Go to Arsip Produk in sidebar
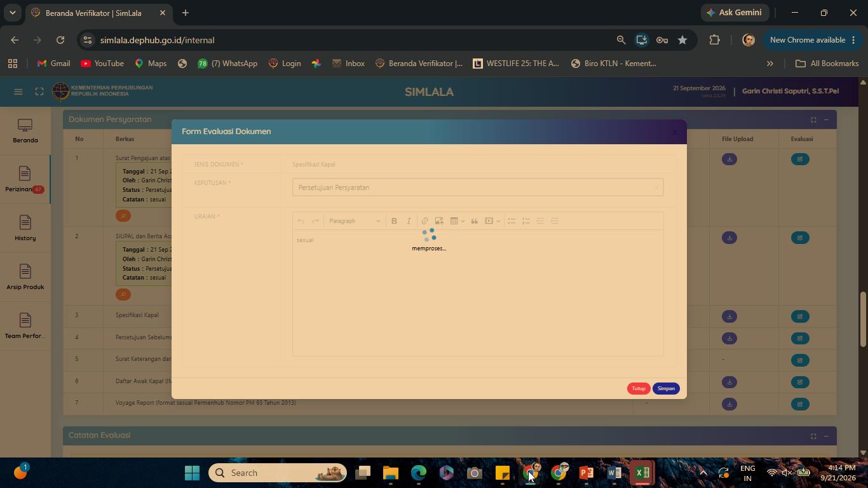This screenshot has width=868, height=488. 25,277
